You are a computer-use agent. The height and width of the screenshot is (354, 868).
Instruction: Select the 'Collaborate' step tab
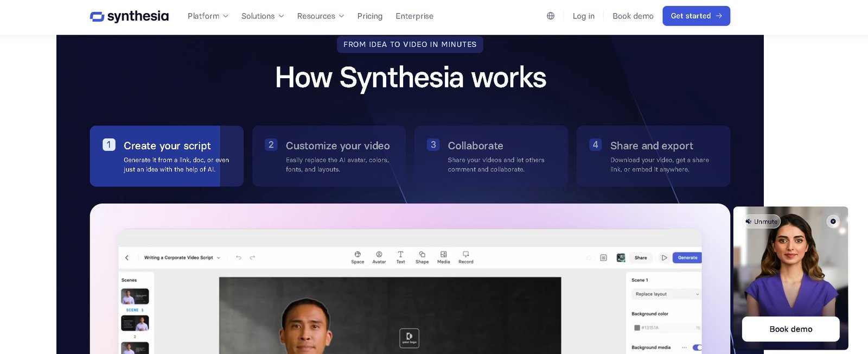click(x=491, y=156)
